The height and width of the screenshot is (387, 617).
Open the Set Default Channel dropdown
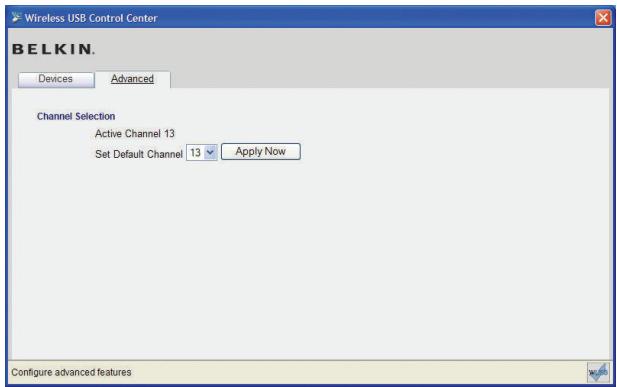[201, 153]
